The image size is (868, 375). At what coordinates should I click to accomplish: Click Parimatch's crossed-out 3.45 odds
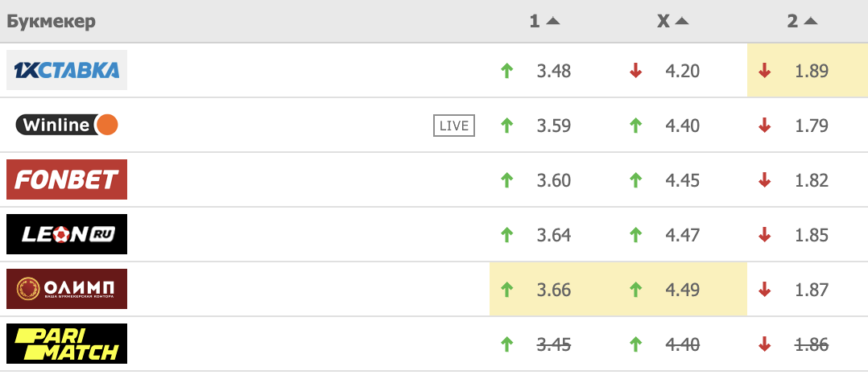click(553, 344)
